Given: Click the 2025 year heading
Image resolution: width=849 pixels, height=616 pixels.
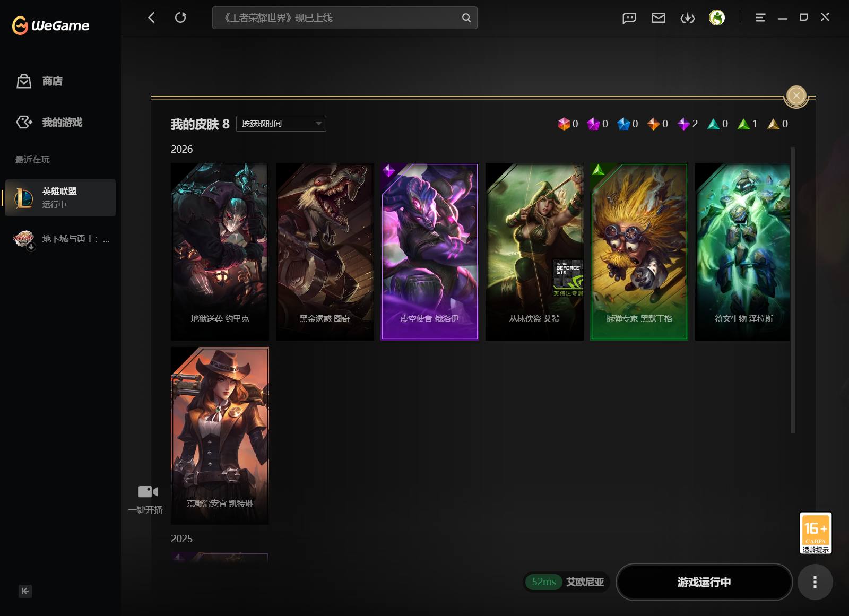Looking at the screenshot, I should pos(181,539).
